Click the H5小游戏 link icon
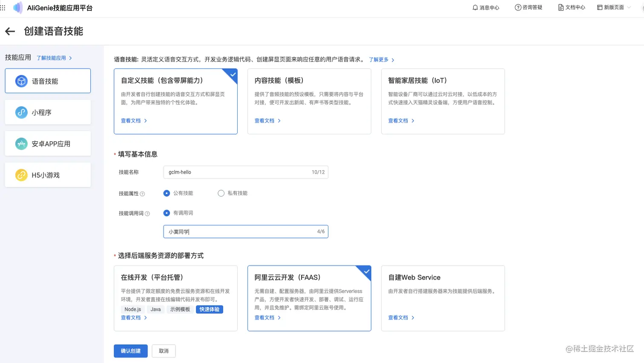 (21, 175)
